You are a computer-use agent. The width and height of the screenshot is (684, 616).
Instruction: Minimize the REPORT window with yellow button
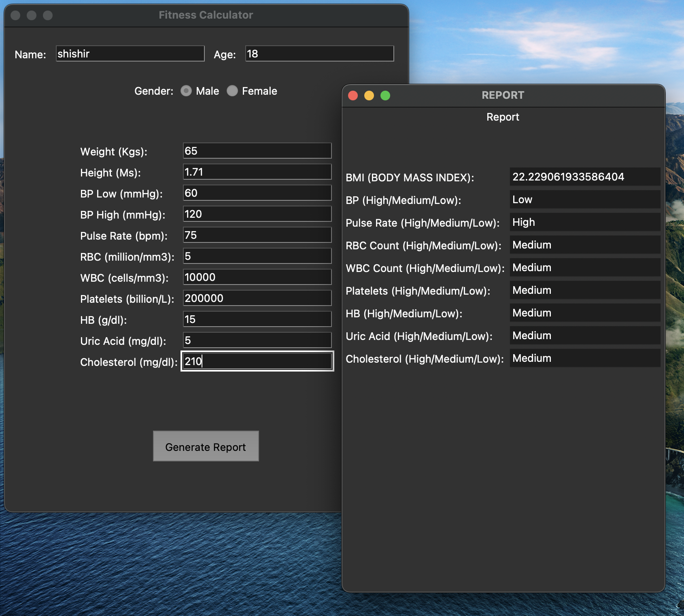click(x=369, y=96)
